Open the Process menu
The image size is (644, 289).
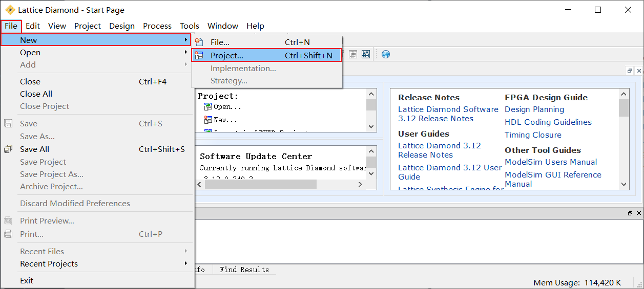tap(157, 26)
